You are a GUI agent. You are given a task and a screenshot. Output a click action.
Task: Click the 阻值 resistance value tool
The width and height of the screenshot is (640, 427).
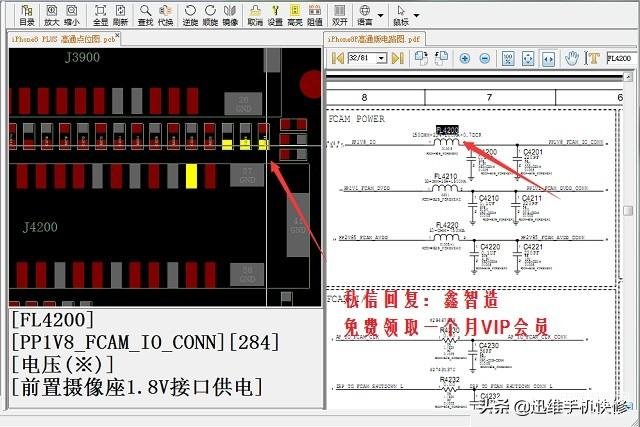[x=315, y=16]
